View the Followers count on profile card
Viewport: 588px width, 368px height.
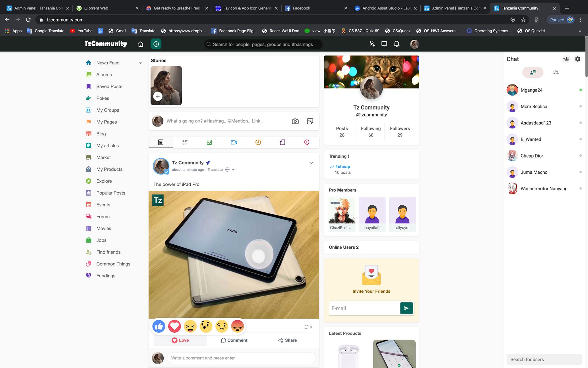(x=400, y=132)
